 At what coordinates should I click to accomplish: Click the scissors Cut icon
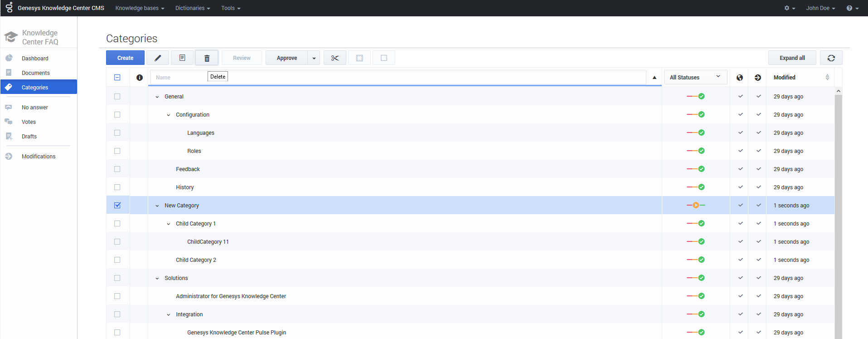click(335, 58)
